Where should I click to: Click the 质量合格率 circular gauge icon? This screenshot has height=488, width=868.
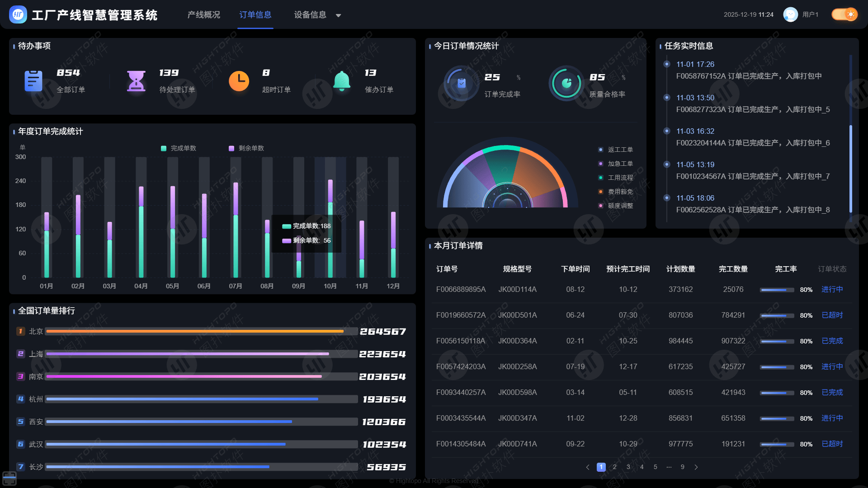(566, 84)
